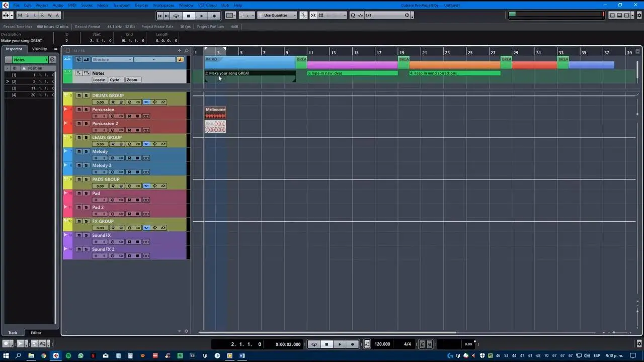The image size is (644, 362).
Task: Toggle the tempo track button in bottom transport
Action: [367, 344]
